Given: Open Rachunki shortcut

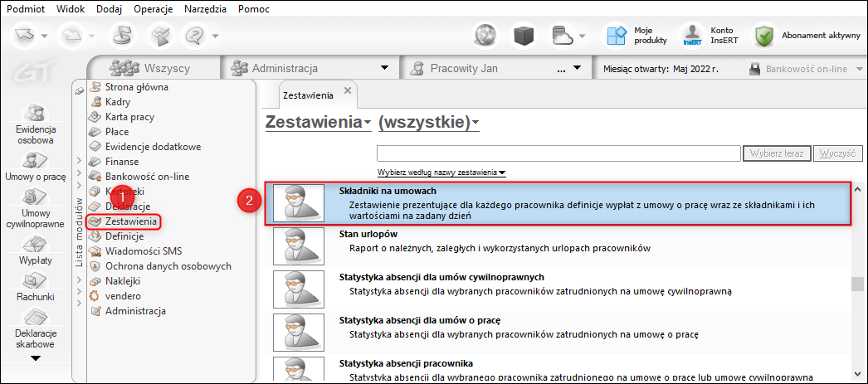Looking at the screenshot, I should coord(36,288).
